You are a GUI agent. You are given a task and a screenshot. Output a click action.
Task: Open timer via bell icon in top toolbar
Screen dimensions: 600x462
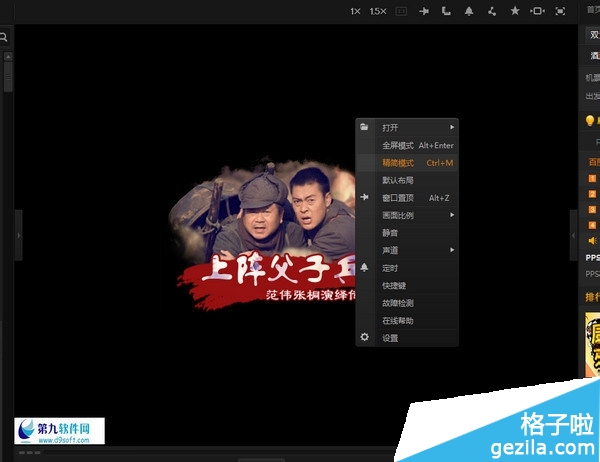pyautogui.click(x=469, y=11)
